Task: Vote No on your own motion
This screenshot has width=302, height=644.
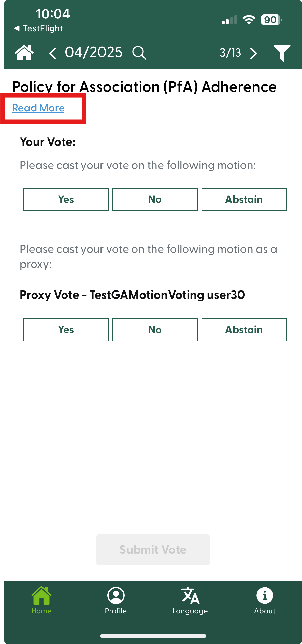Action: [155, 200]
